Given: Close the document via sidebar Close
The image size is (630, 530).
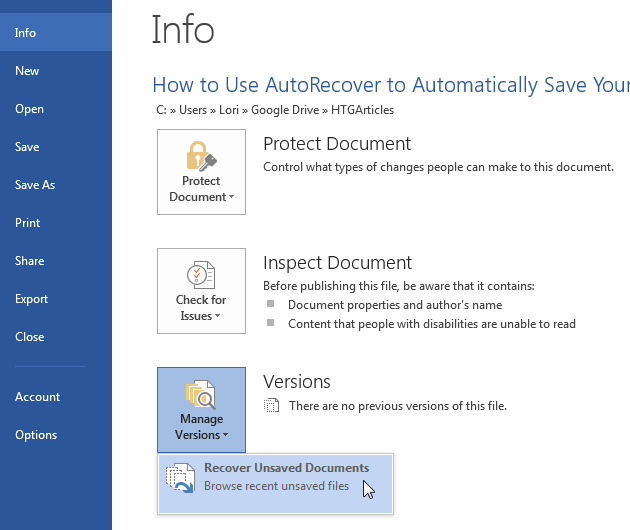Looking at the screenshot, I should (29, 337).
